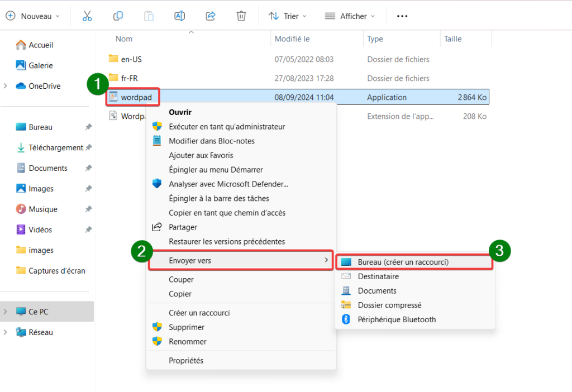Choose Bureau (créer un raccourci)
The height and width of the screenshot is (392, 572).
pyautogui.click(x=414, y=262)
